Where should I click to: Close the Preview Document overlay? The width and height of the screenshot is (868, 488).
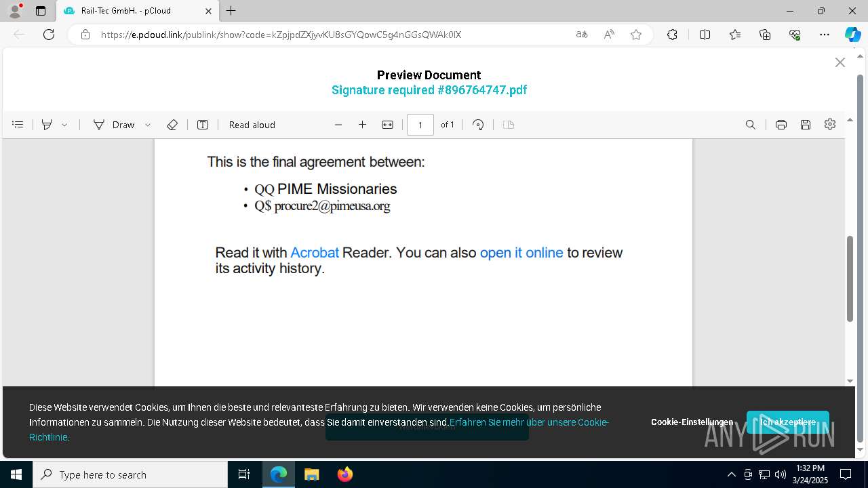coord(840,62)
